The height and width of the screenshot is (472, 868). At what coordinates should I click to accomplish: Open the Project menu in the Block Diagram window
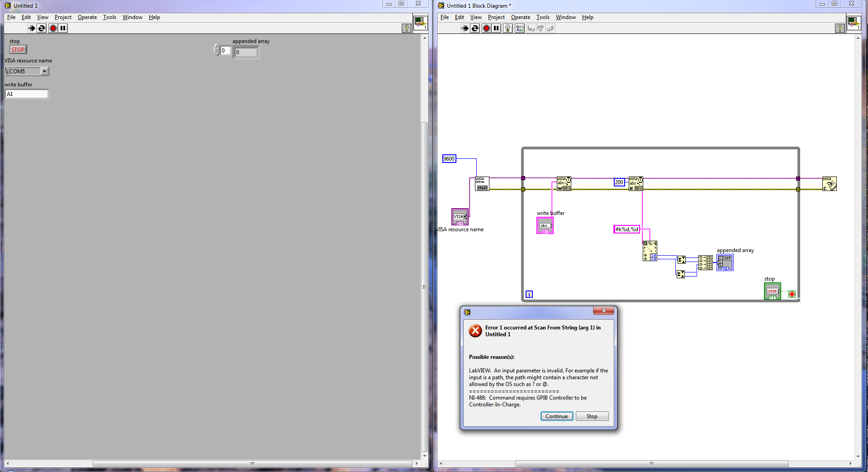click(496, 17)
